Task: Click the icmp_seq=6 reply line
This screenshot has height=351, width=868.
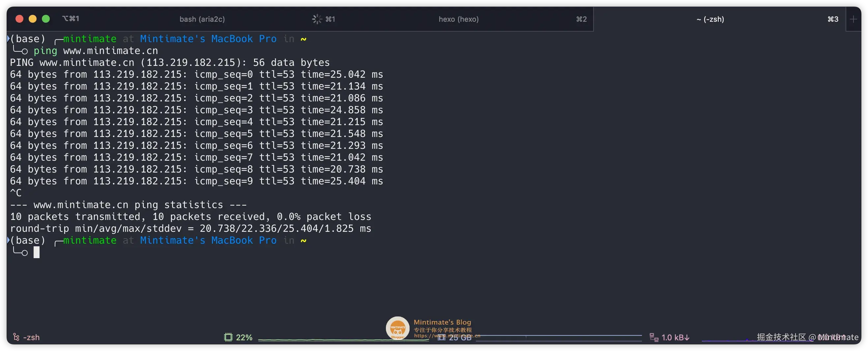Action: click(x=196, y=146)
